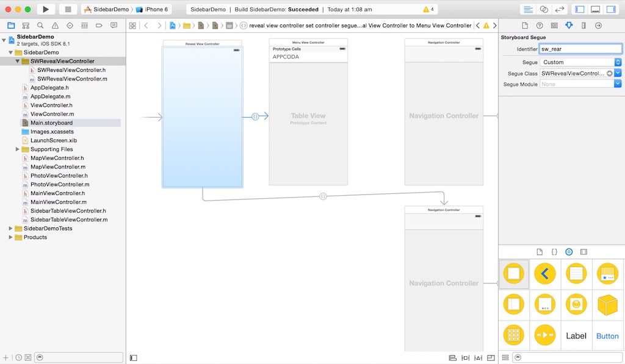The width and height of the screenshot is (625, 364).
Task: Collapse the SWRevealViewController group
Action: click(x=18, y=62)
